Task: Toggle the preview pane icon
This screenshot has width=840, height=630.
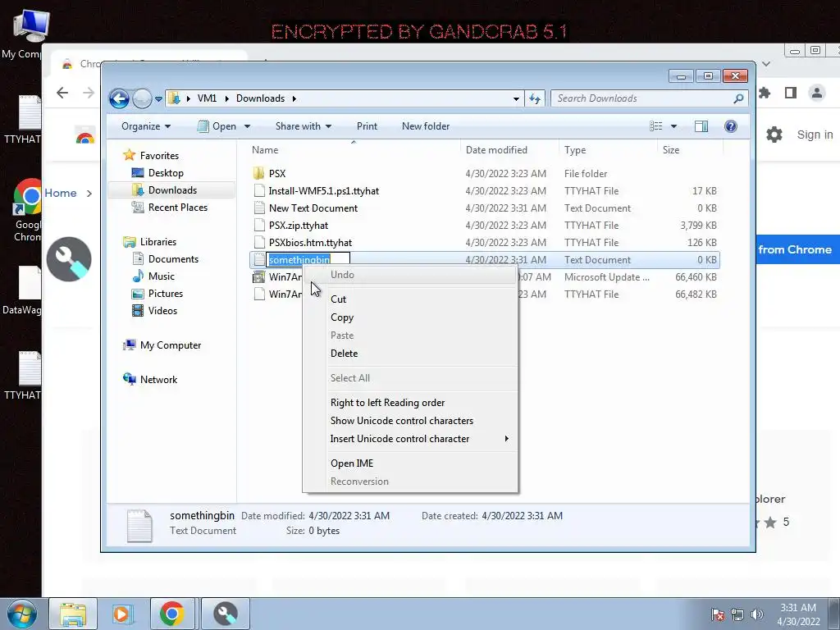Action: [x=701, y=126]
